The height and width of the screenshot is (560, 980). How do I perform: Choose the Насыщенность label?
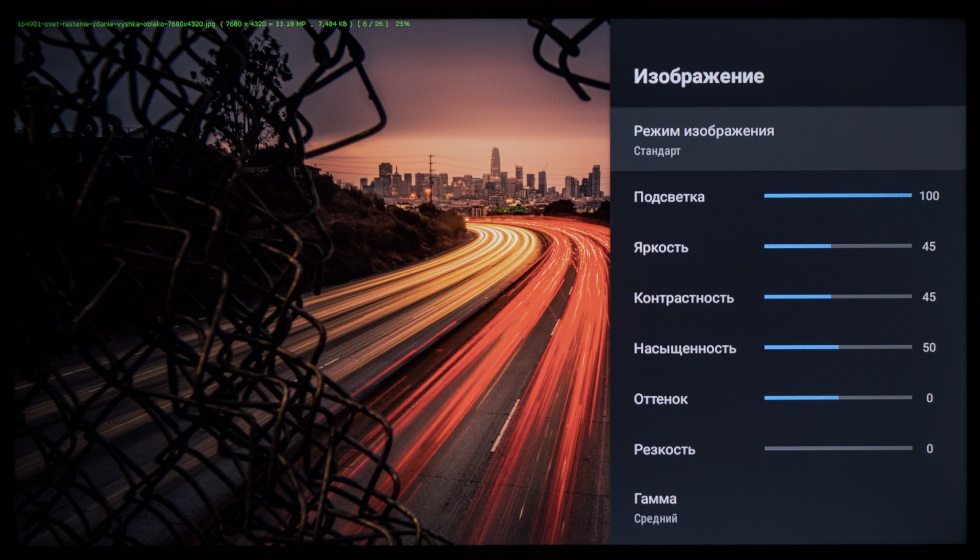click(x=684, y=348)
